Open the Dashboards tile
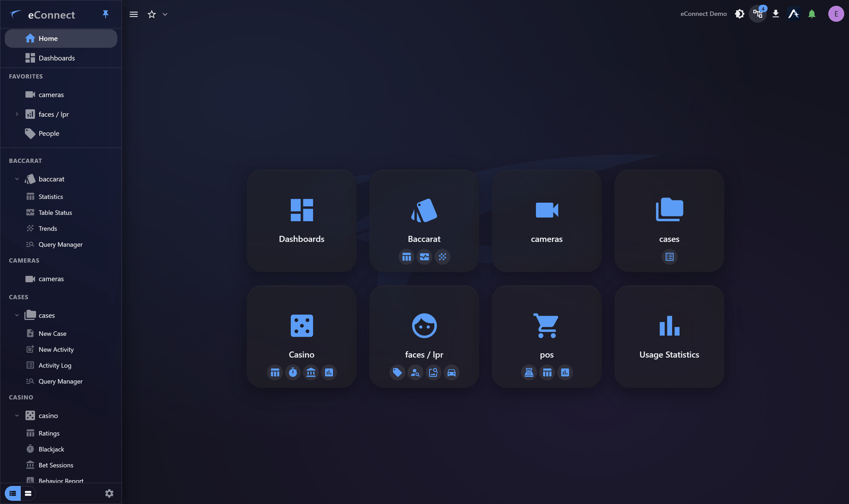The width and height of the screenshot is (849, 504). (x=301, y=221)
